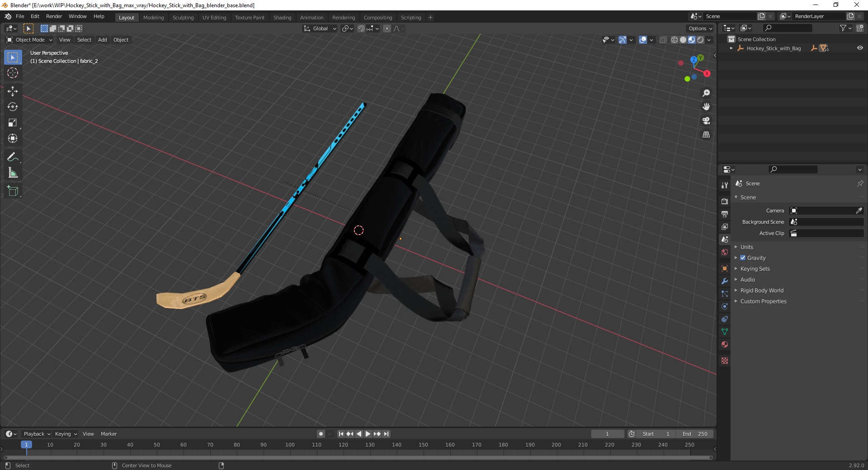Choose the Select Box tool
This screenshot has height=470, width=868.
tap(13, 57)
